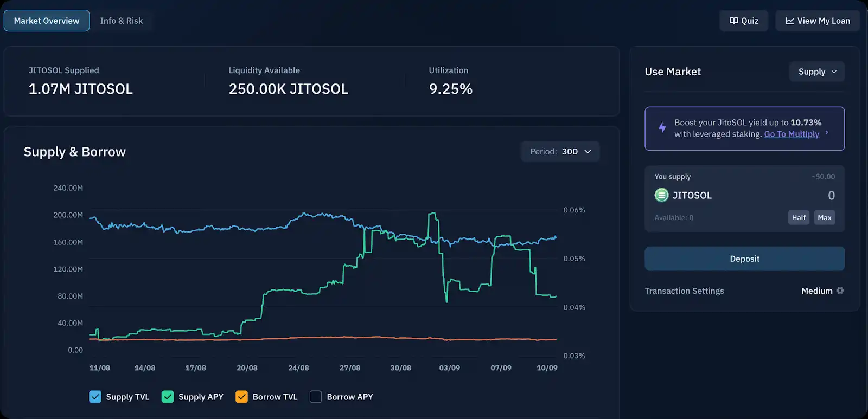Click the chart icon in View My Loan
The width and height of the screenshot is (868, 419).
tap(790, 21)
